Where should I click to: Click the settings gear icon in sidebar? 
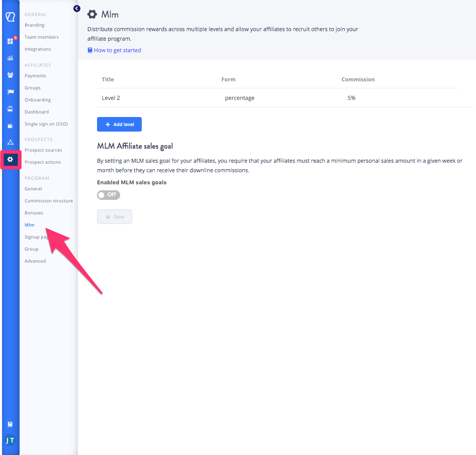click(x=10, y=159)
